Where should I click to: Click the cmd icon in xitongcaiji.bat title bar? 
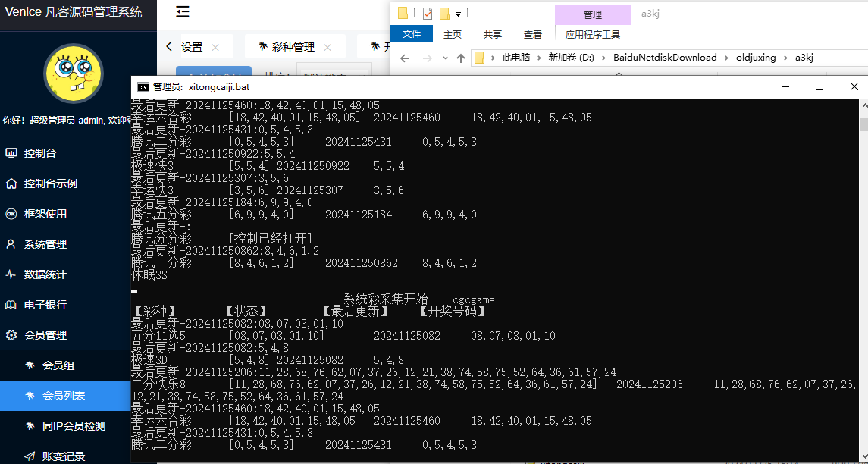tap(143, 86)
